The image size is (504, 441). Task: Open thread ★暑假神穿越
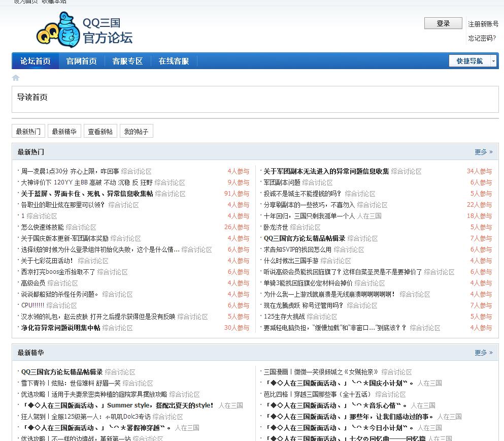(97, 428)
